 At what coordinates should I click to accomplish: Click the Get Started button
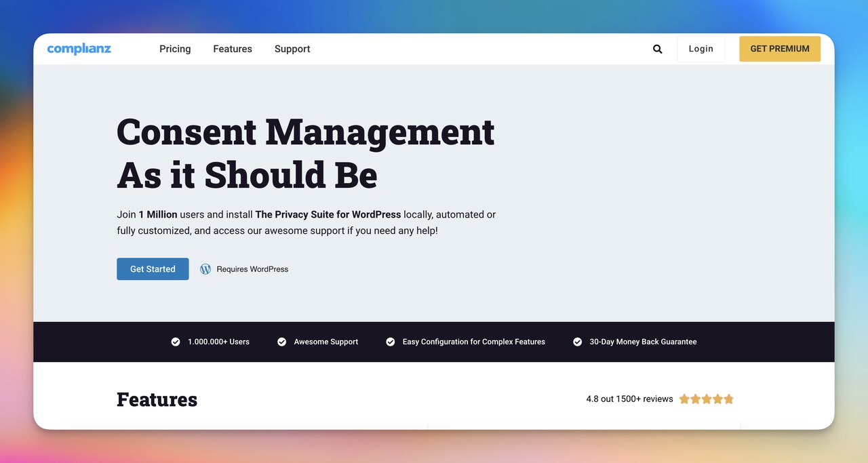tap(153, 269)
